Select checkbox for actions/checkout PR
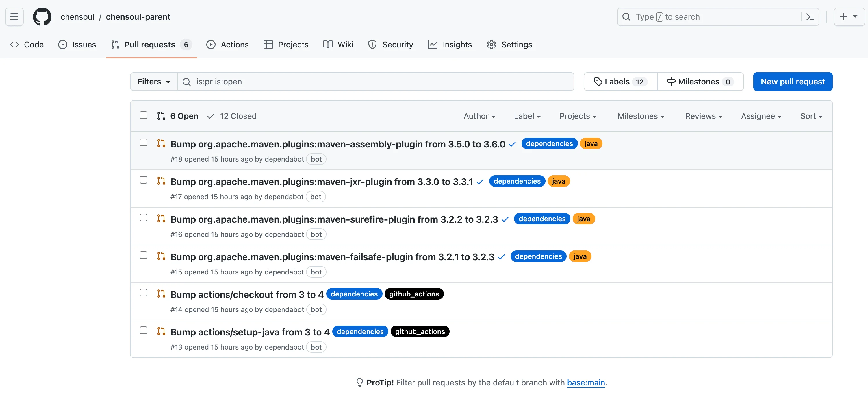This screenshot has height=395, width=868. [144, 293]
